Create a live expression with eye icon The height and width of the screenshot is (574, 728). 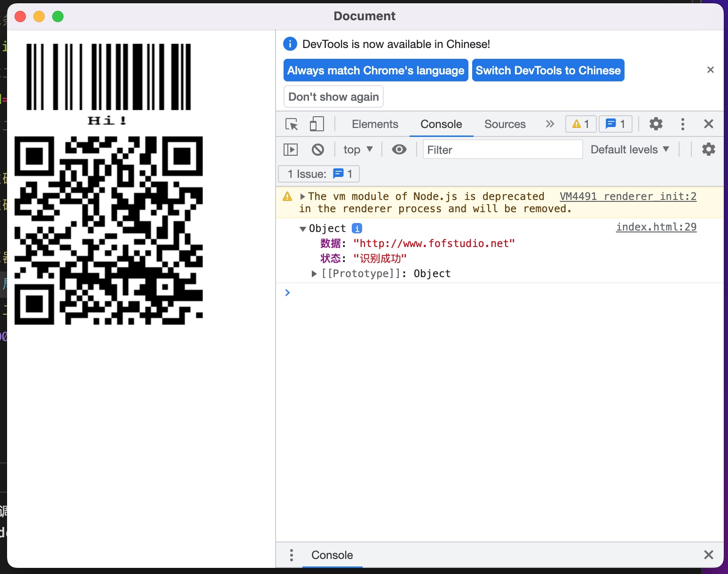[x=399, y=150]
